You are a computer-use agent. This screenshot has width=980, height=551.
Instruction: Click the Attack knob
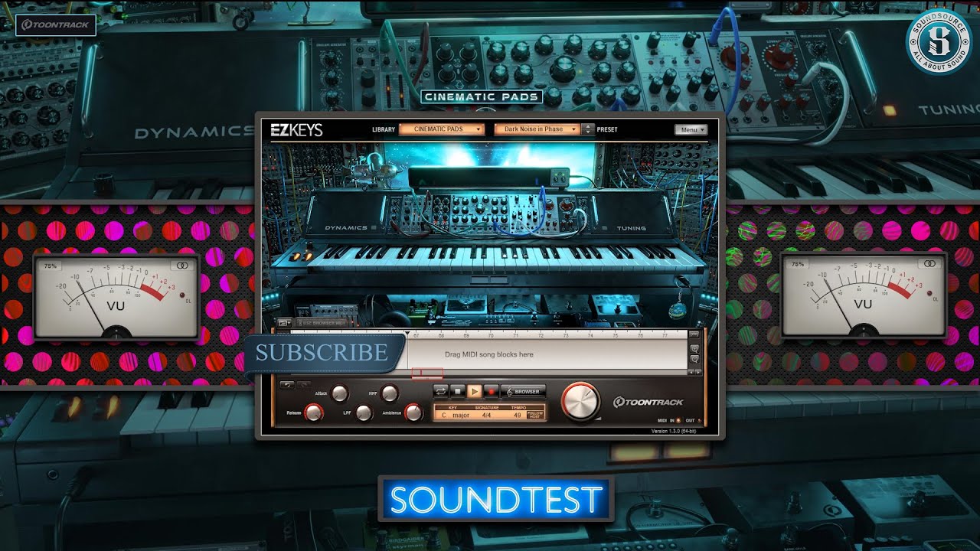[x=339, y=393]
